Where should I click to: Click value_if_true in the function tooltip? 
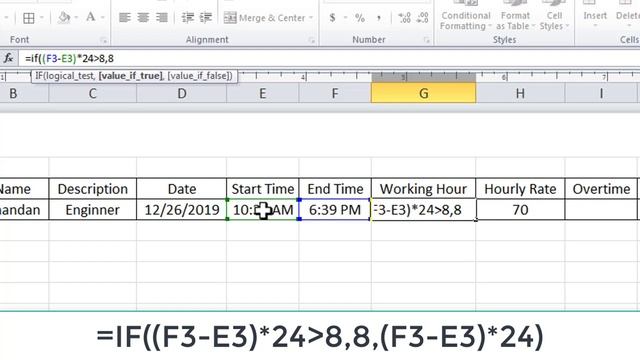[x=131, y=76]
